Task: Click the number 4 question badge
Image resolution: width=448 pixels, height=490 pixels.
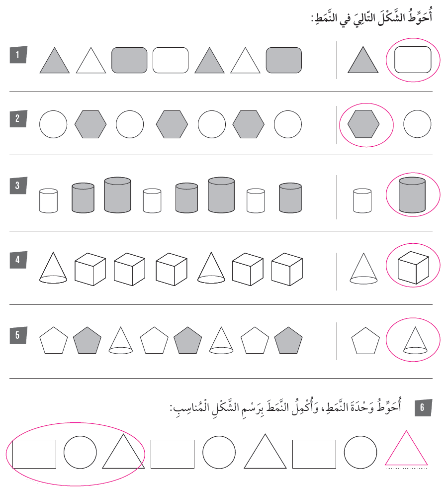Action: pos(17,259)
